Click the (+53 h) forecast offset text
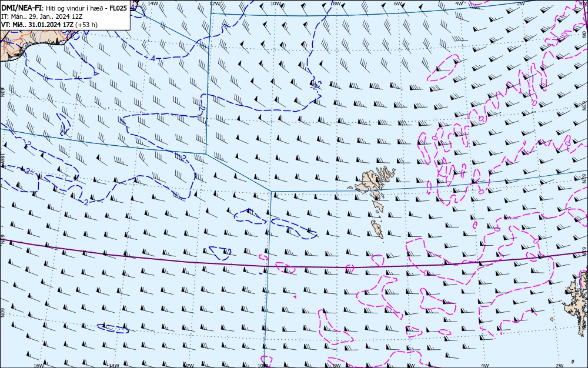The image size is (588, 368). [86, 25]
